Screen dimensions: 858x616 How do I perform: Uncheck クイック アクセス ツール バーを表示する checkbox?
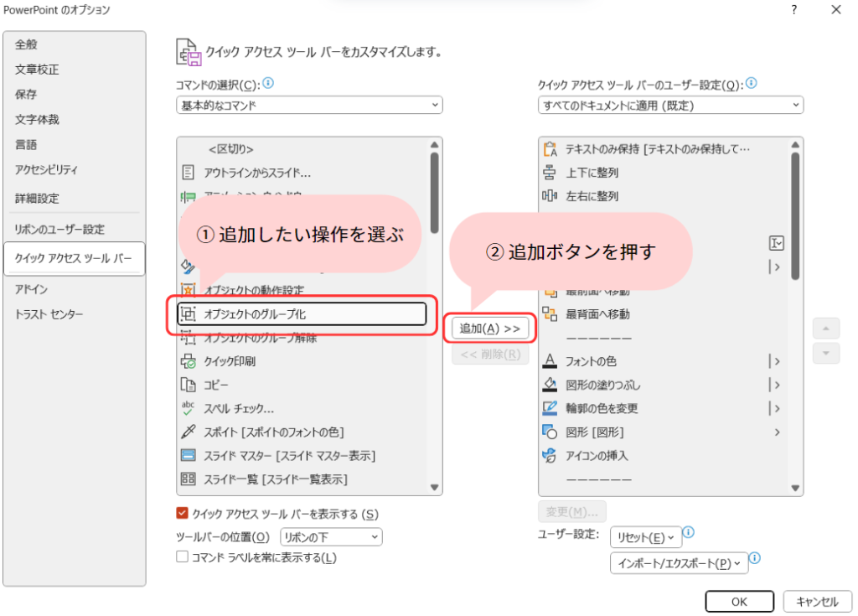coord(182,513)
